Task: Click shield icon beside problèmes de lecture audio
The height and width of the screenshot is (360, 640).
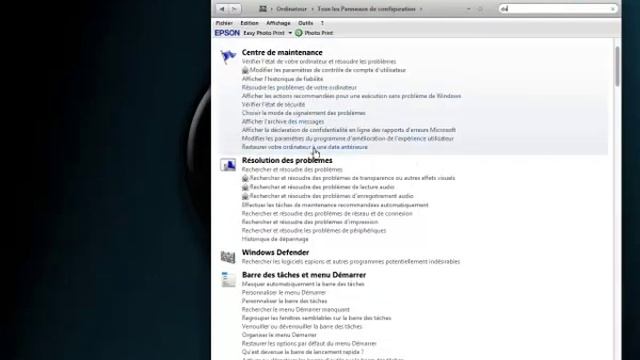Action: [x=245, y=187]
